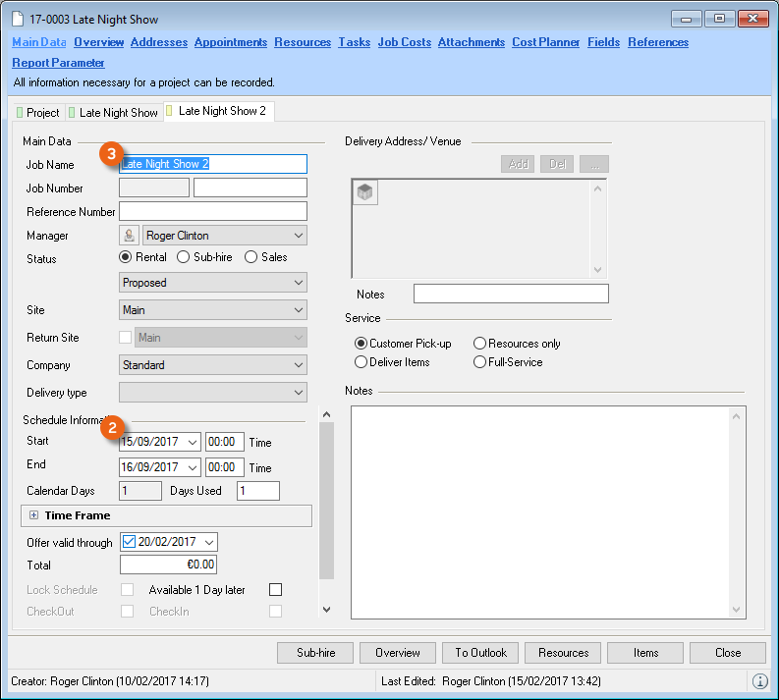Open the Cost Planner link

pos(545,42)
